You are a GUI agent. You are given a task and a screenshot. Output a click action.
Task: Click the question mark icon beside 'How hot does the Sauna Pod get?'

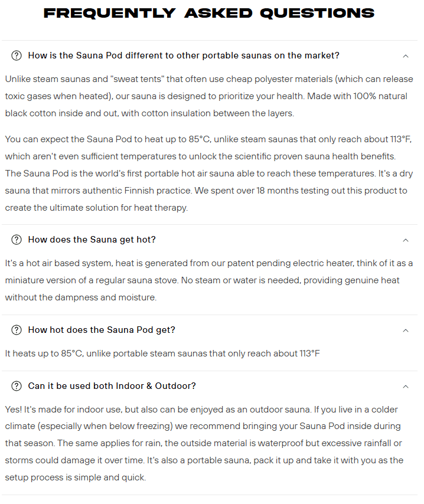click(x=17, y=330)
